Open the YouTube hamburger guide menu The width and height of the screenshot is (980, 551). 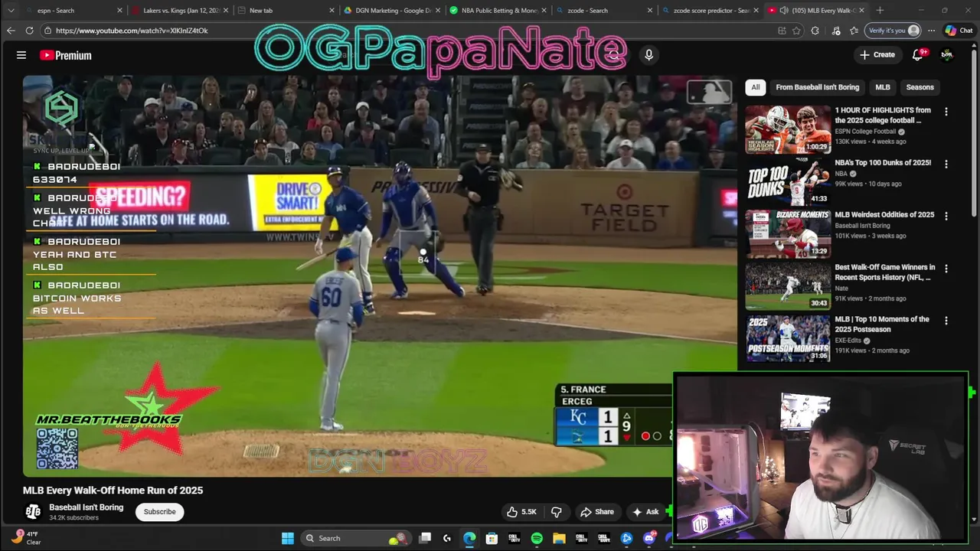[x=21, y=55]
